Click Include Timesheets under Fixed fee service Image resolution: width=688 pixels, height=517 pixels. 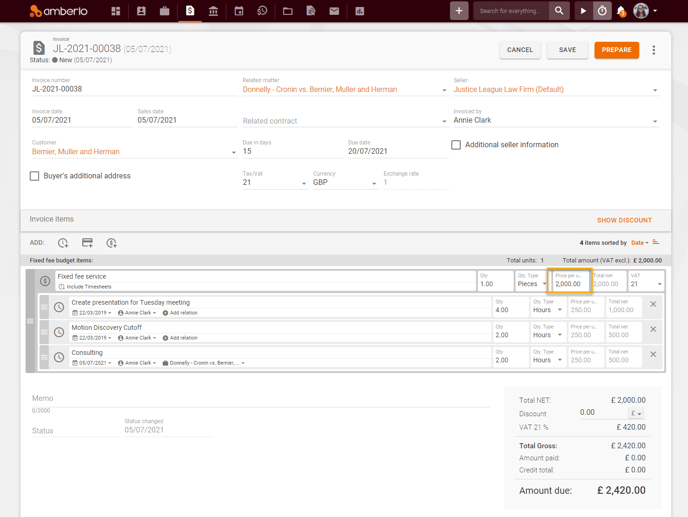86,287
